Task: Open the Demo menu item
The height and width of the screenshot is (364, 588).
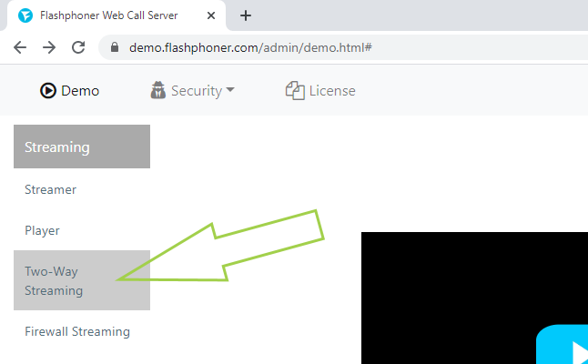Action: (70, 91)
